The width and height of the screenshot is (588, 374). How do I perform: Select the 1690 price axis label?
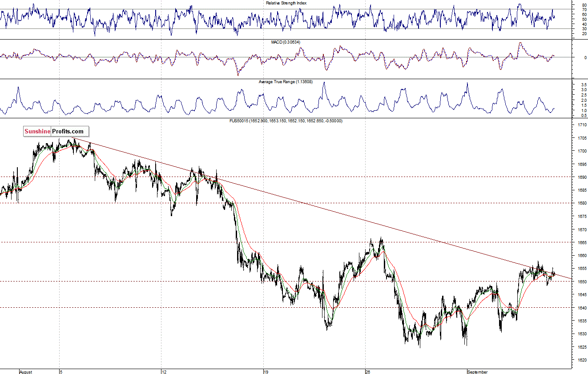click(x=581, y=177)
